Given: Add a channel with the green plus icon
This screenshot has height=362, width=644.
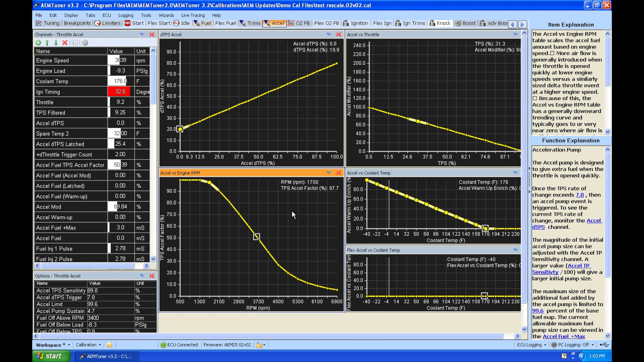Looking at the screenshot, I should (x=38, y=43).
